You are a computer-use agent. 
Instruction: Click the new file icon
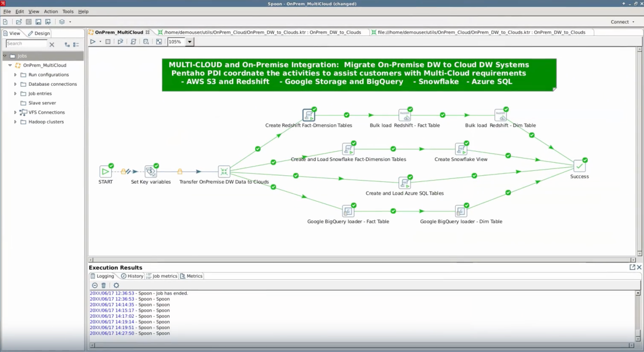[5, 22]
